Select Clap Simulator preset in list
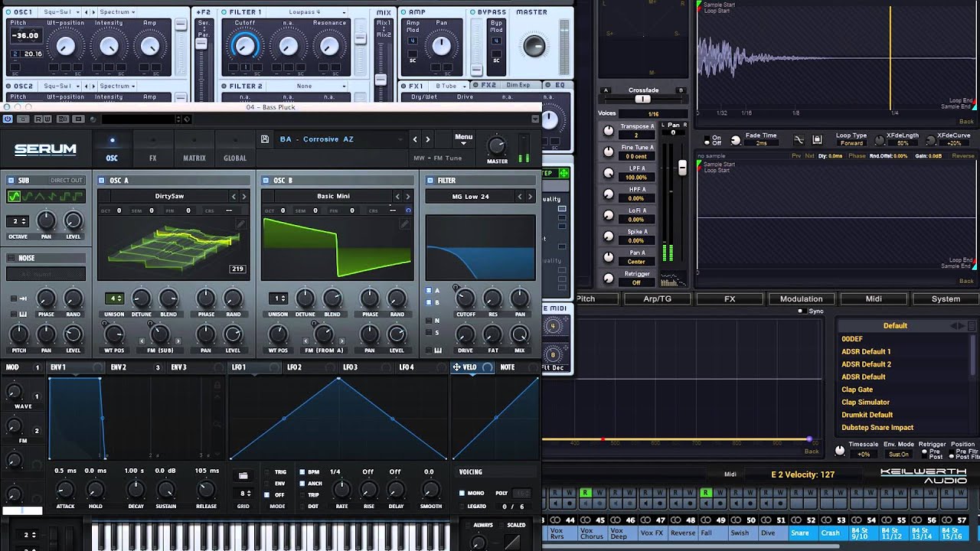This screenshot has height=551, width=980. click(865, 402)
